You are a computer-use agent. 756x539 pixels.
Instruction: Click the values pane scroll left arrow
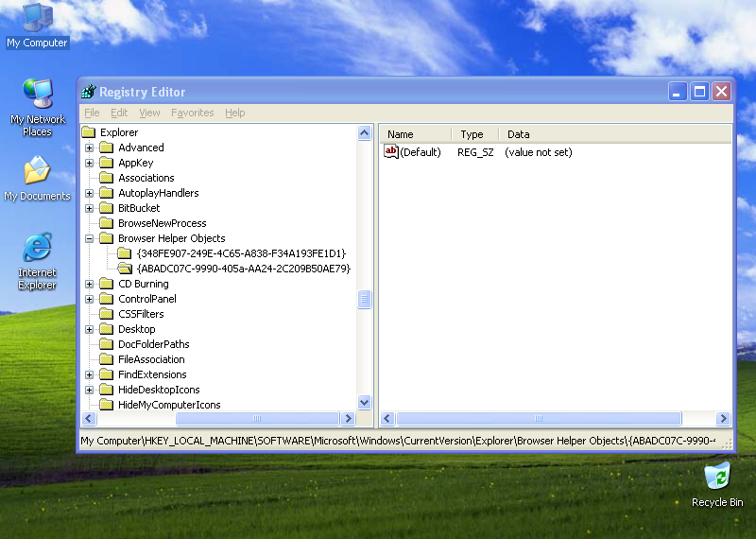(387, 418)
